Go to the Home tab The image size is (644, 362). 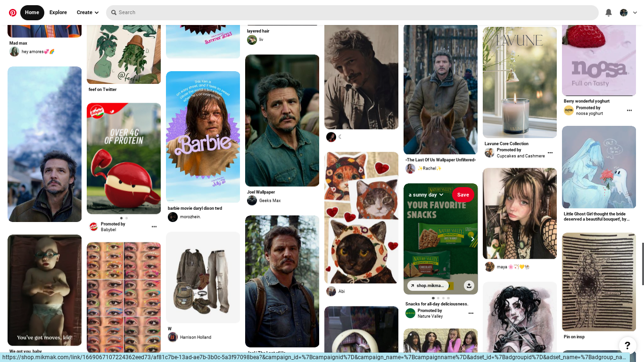[x=32, y=13]
